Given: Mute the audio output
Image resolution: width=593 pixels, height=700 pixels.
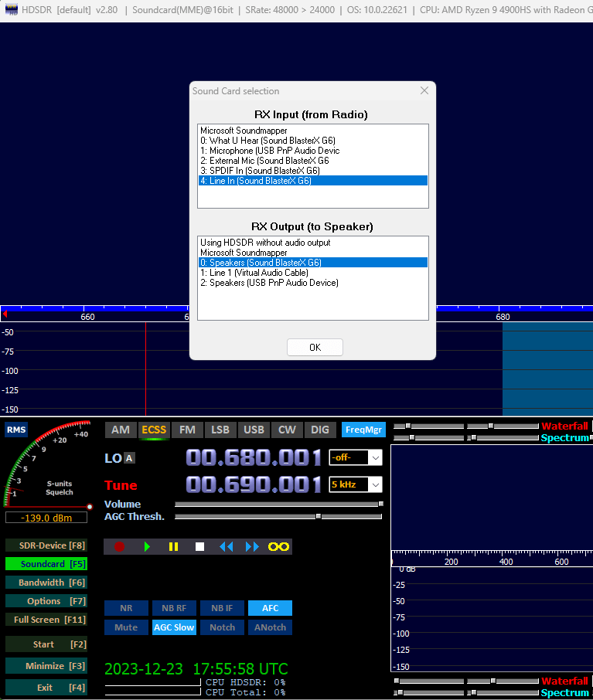Looking at the screenshot, I should tap(126, 627).
